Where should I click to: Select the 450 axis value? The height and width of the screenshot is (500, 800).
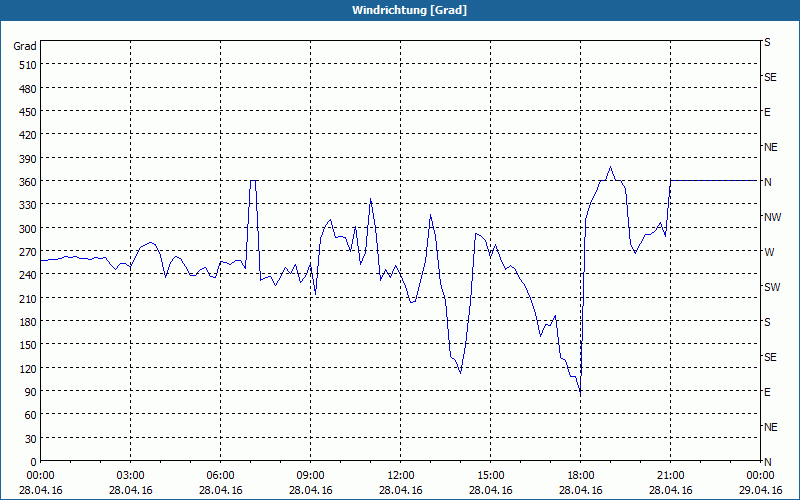pyautogui.click(x=29, y=112)
